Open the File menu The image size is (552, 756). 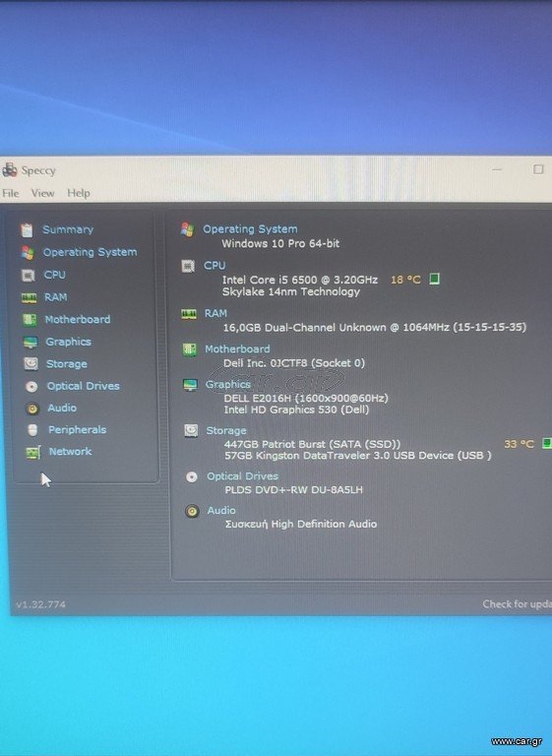click(11, 193)
